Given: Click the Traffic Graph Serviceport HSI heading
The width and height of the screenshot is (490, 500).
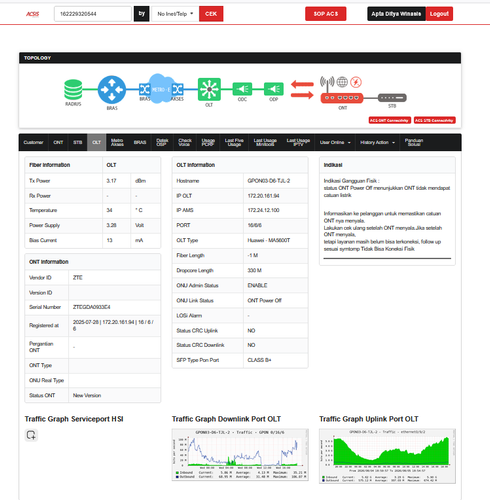Looking at the screenshot, I should pyautogui.click(x=74, y=419).
